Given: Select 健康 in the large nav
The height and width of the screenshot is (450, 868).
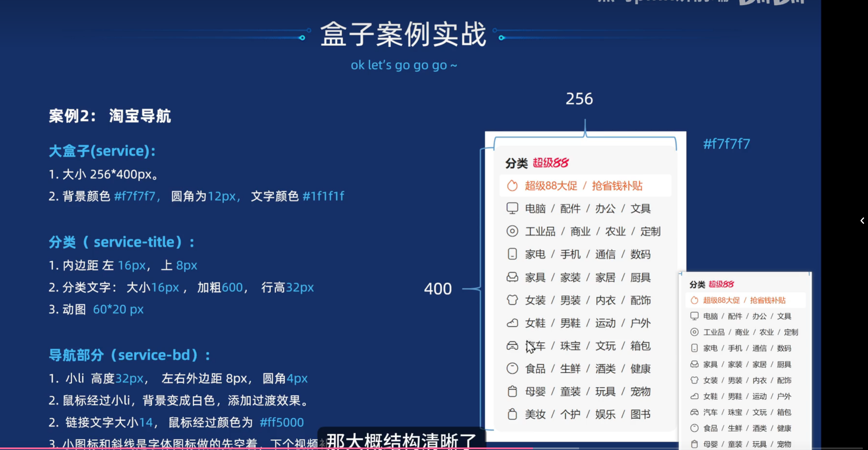Looking at the screenshot, I should [640, 369].
